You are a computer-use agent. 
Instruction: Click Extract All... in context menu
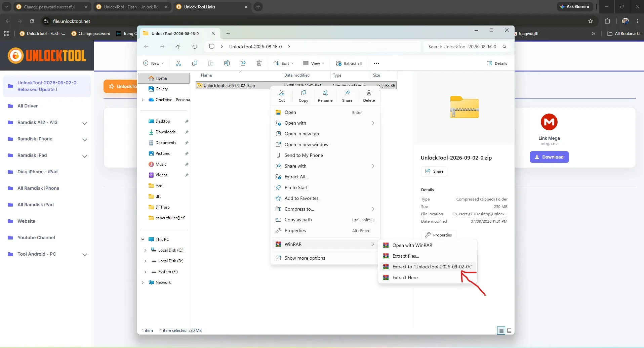pyautogui.click(x=325, y=177)
